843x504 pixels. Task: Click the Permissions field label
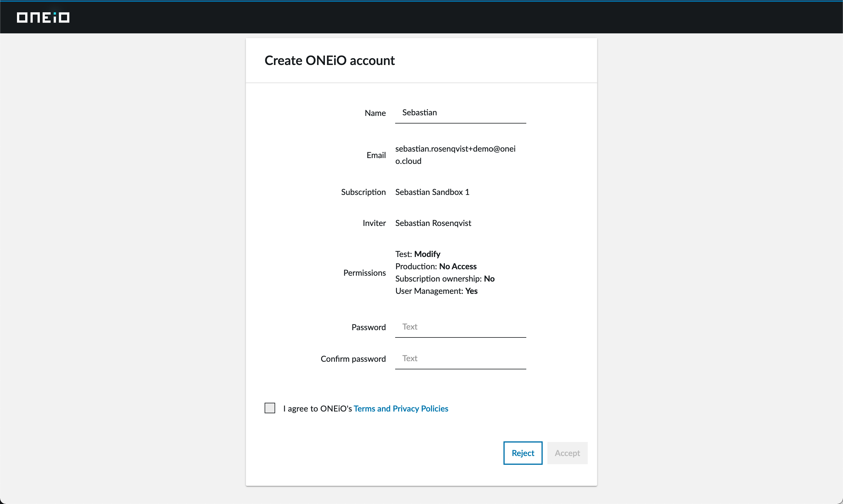coord(364,273)
